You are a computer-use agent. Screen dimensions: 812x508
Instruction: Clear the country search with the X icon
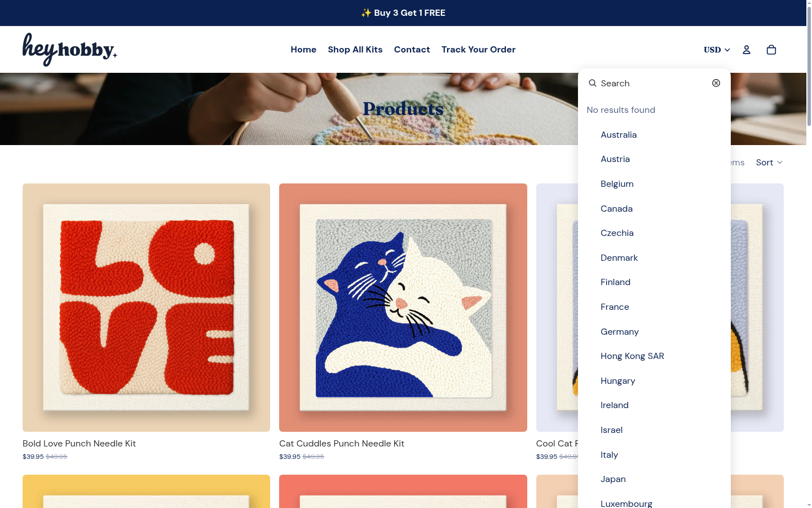[x=716, y=83]
